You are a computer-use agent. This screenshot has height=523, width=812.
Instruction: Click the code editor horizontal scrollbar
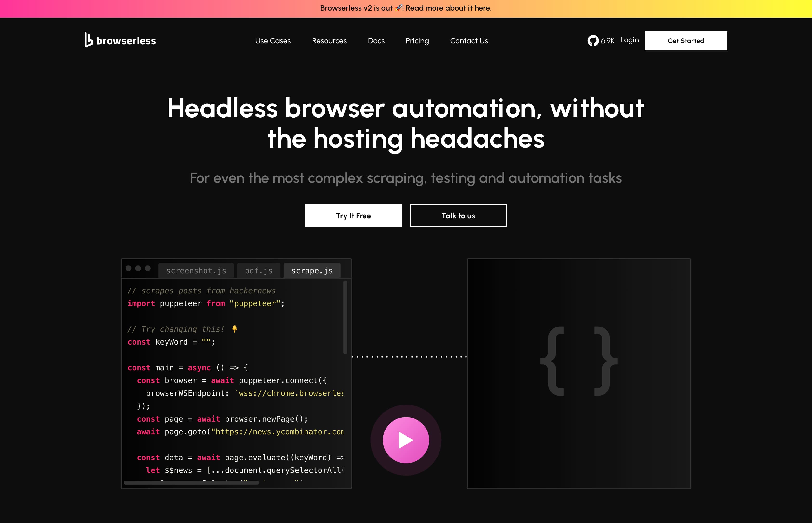191,483
